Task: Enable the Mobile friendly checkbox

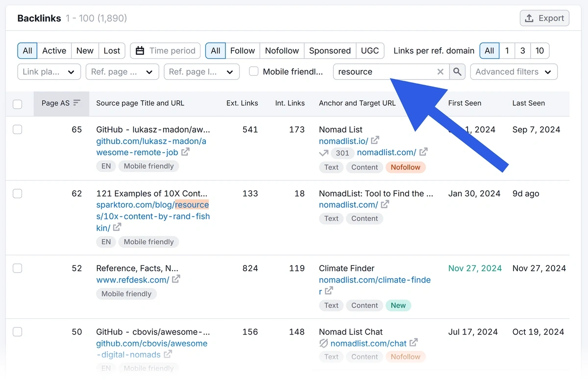Action: tap(254, 71)
